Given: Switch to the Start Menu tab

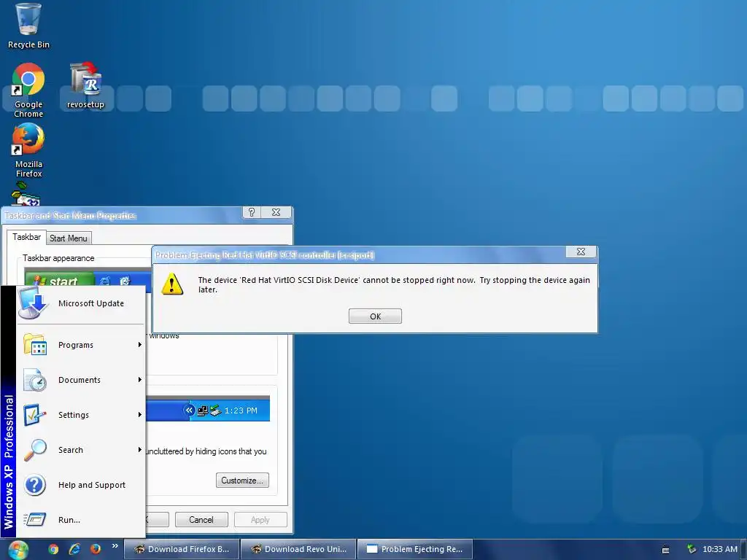Looking at the screenshot, I should pos(68,238).
